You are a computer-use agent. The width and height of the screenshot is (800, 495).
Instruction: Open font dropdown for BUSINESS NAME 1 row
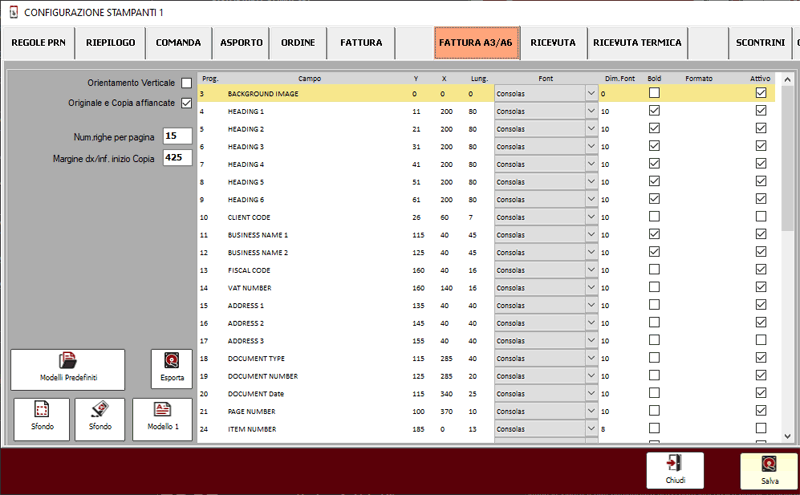coord(591,235)
